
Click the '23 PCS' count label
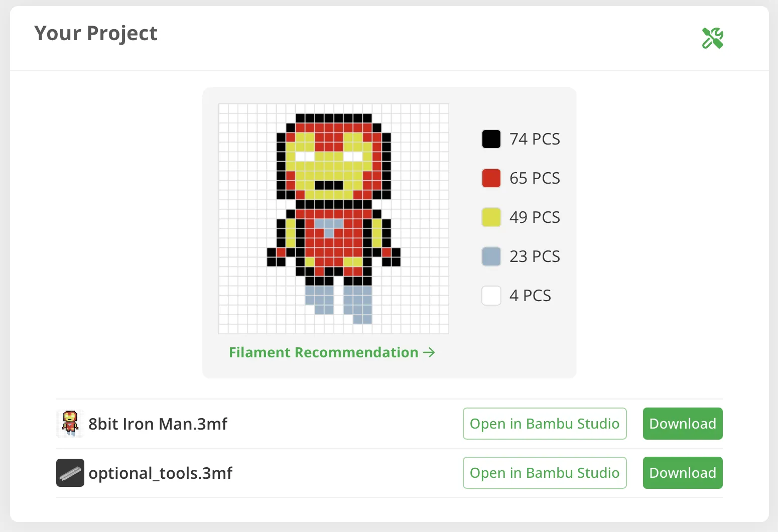[x=535, y=256]
